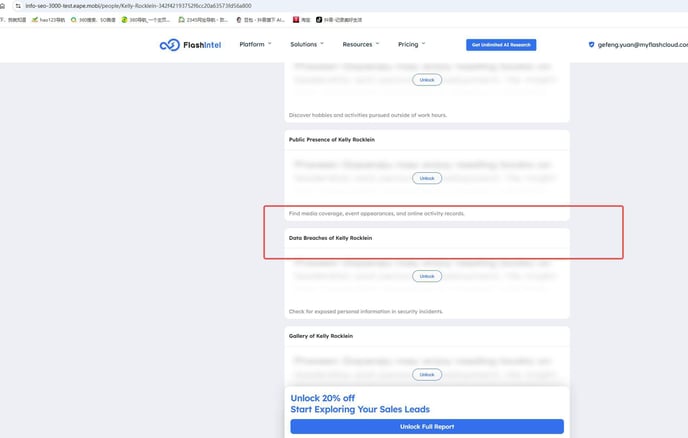Expand the Pricing menu
Viewport: 688px width, 438px height.
click(411, 44)
